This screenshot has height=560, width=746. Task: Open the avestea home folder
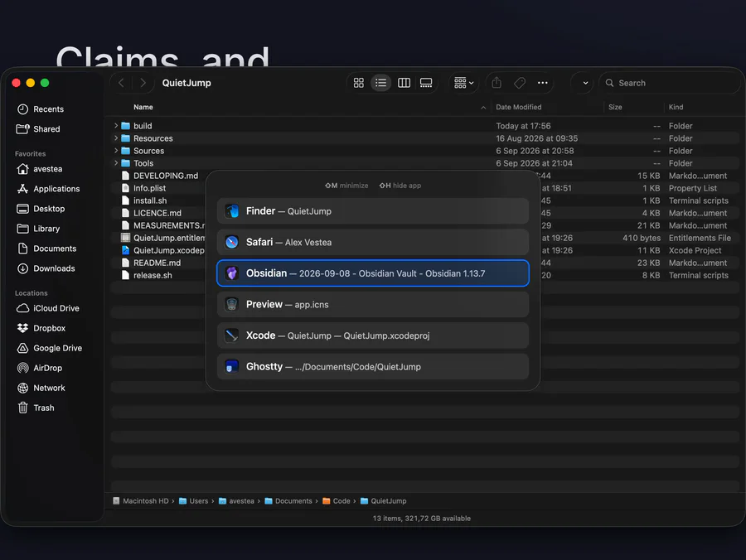[x=40, y=169]
